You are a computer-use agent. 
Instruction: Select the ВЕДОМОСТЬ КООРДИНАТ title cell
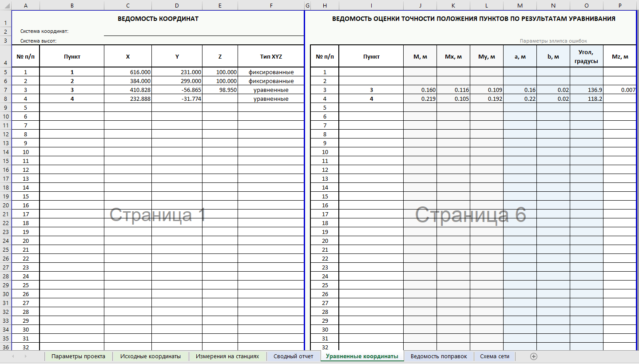point(158,19)
